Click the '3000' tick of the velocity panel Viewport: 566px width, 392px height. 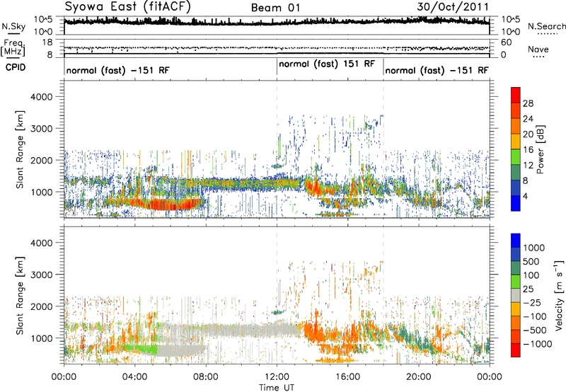[x=41, y=275]
